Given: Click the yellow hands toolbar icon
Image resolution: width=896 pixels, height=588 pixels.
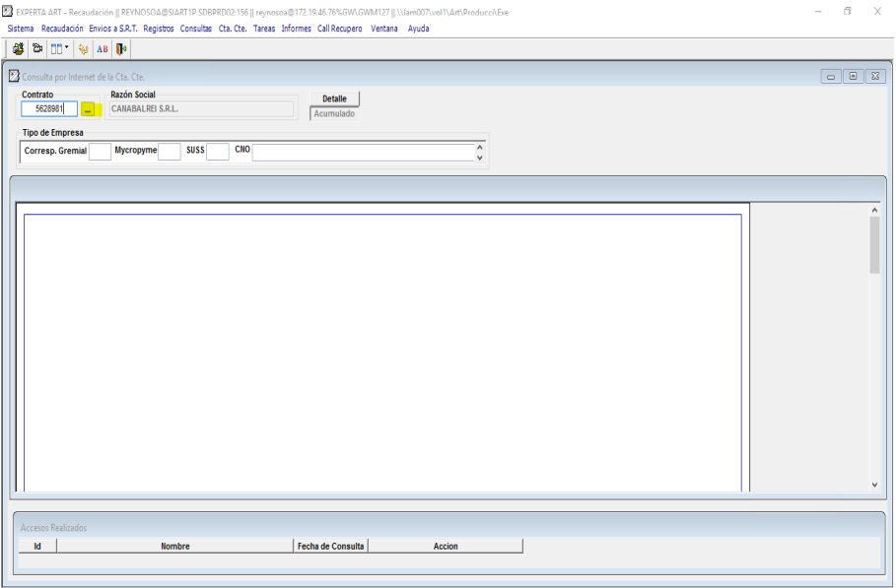Looking at the screenshot, I should (x=83, y=48).
